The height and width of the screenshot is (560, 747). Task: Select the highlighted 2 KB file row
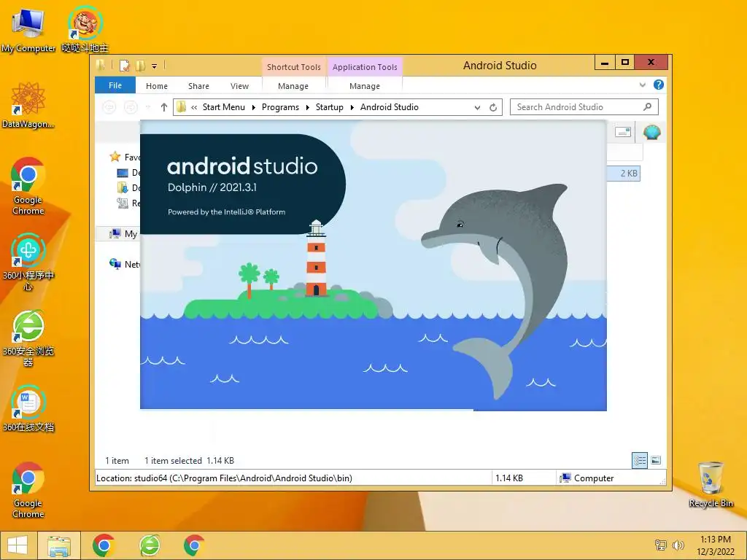pos(624,174)
